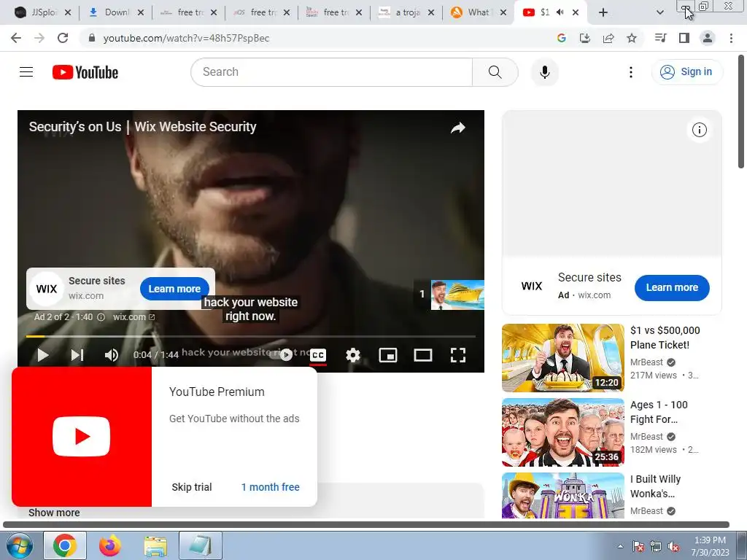This screenshot has height=560, width=747.
Task: Share the video using arrow icon
Action: [x=458, y=128]
